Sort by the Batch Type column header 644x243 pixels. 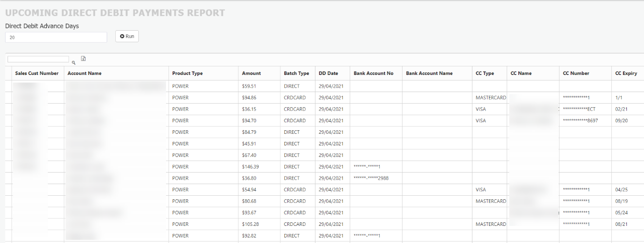tap(296, 73)
